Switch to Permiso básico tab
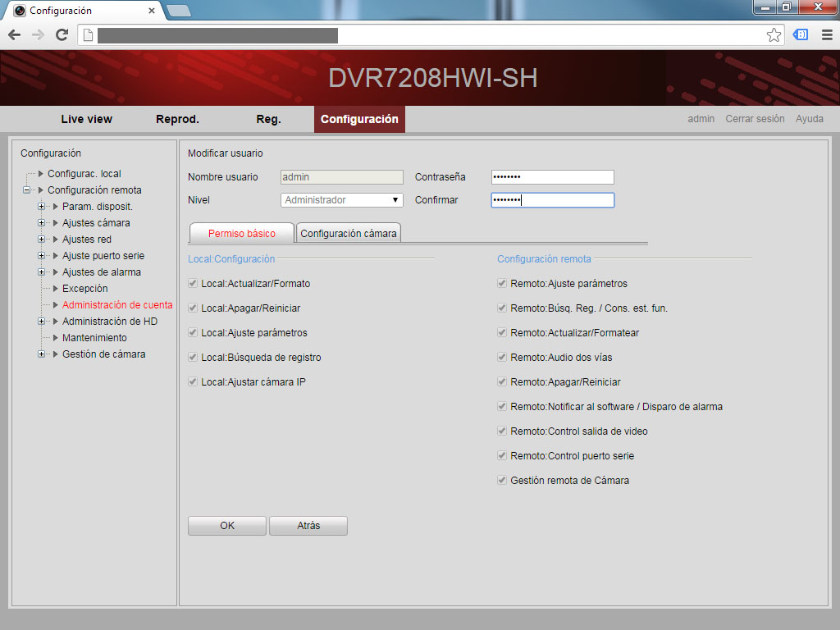 [x=242, y=233]
